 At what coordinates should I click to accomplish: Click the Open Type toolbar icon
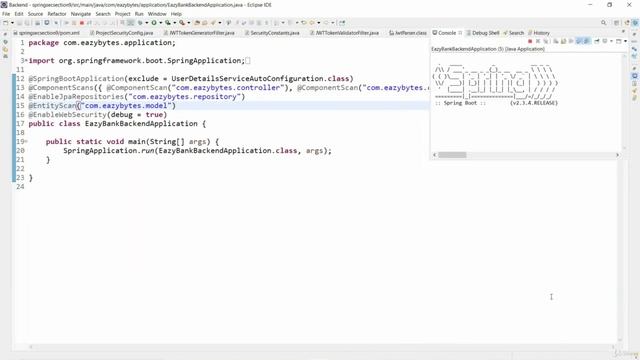click(197, 23)
